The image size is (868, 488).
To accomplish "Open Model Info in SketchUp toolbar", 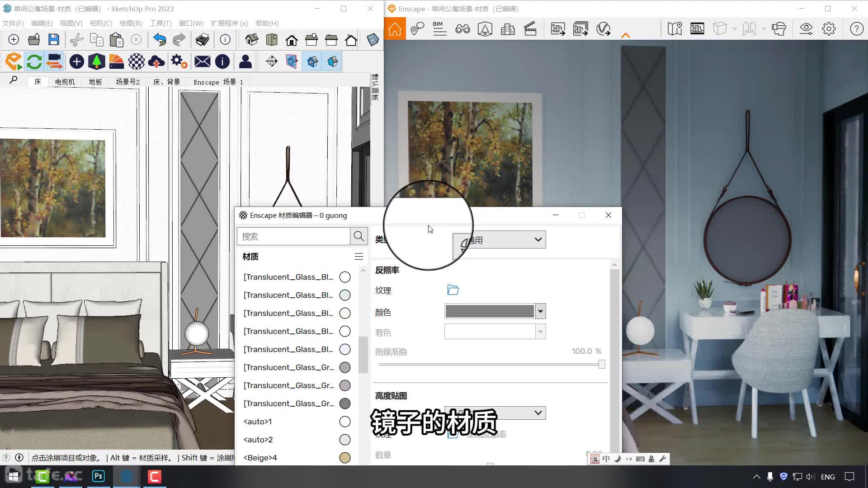I will (225, 40).
